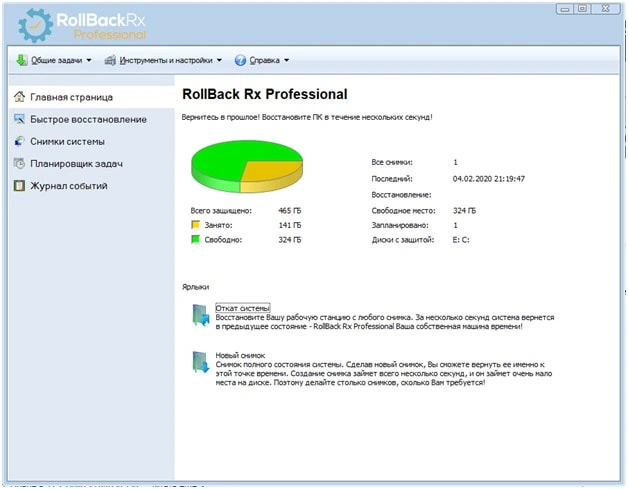Viewport: 628px width, 489px height.
Task: Click the Ярлыки section label
Action: (195, 287)
